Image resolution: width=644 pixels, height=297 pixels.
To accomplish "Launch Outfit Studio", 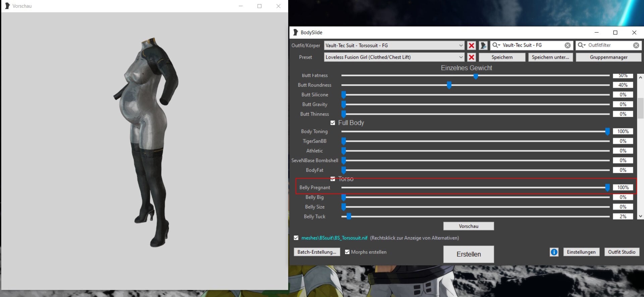I will [x=622, y=252].
